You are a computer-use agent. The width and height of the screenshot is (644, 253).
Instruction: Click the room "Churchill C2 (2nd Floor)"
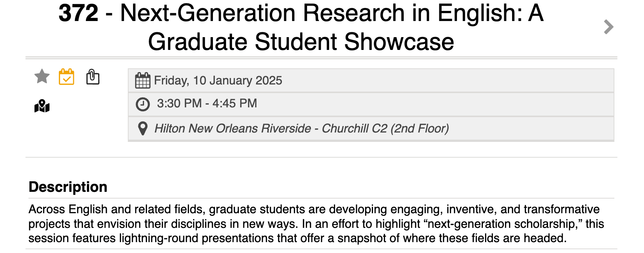(x=385, y=129)
